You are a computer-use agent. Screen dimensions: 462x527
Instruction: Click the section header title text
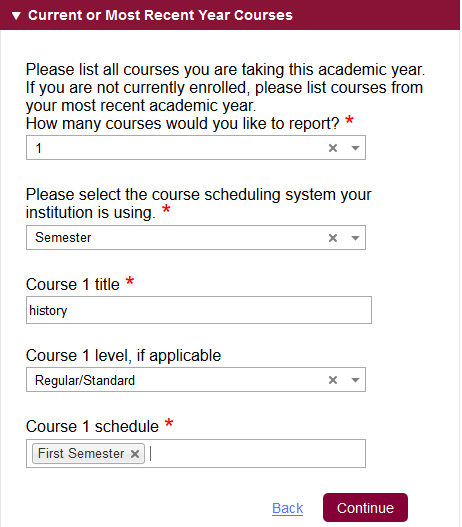click(x=160, y=15)
